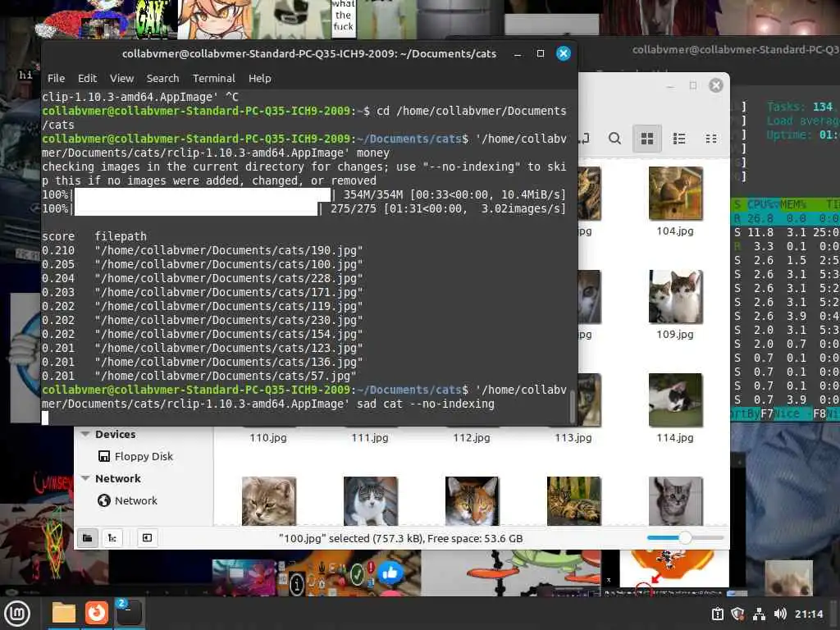840x630 pixels.
Task: Open the volume control tray icon
Action: point(780,614)
